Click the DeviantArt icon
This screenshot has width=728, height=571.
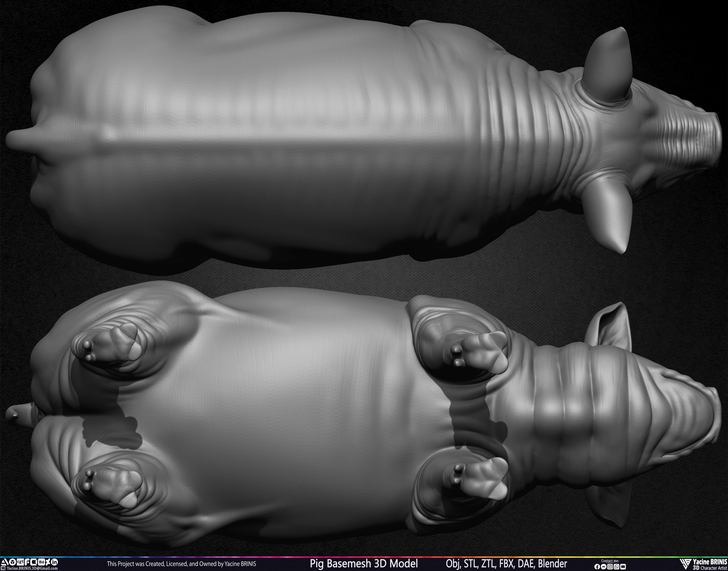[x=48, y=562]
